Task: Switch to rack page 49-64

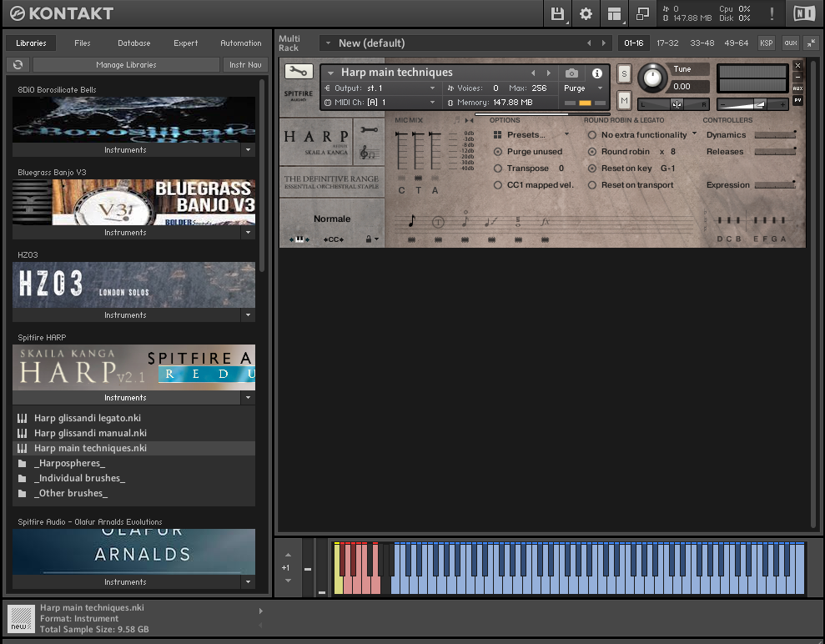Action: (x=737, y=43)
